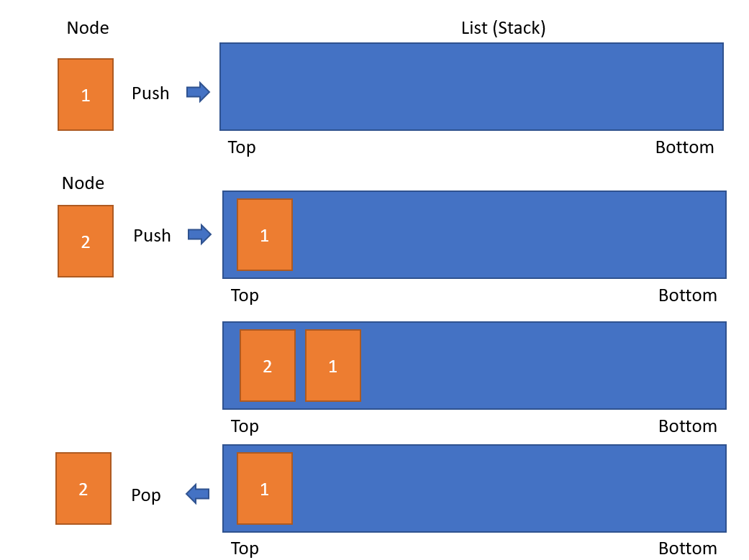This screenshot has width=749, height=560.
Task: Click the List (Stack) title text
Action: pyautogui.click(x=503, y=28)
